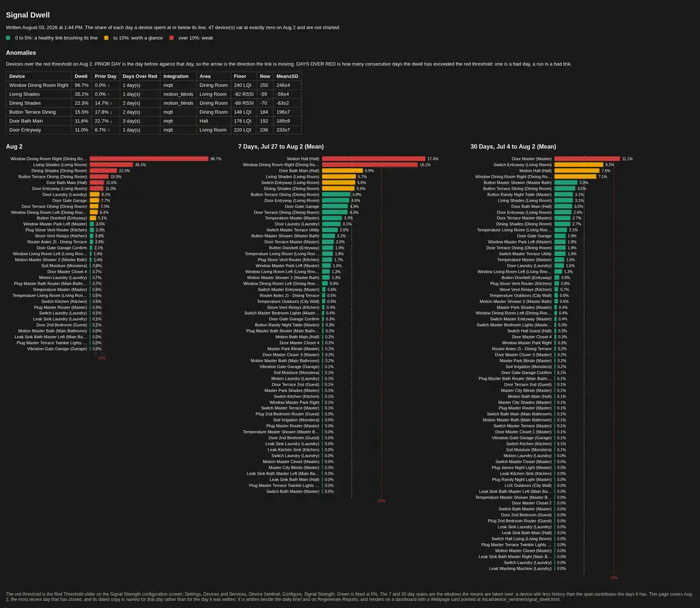This screenshot has width=700, height=608.
Task: Click Leak Washing Machine (Laundry) label
Action: click(x=520, y=568)
